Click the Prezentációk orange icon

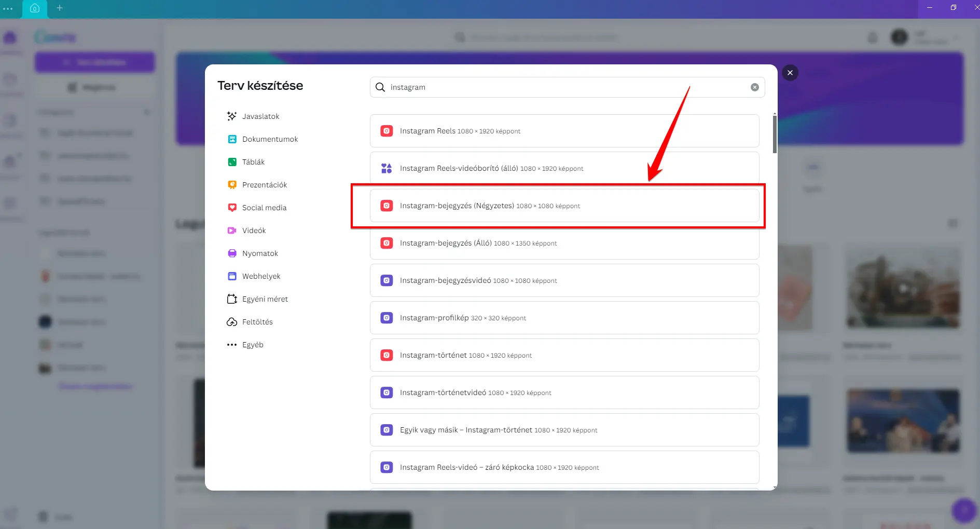232,185
